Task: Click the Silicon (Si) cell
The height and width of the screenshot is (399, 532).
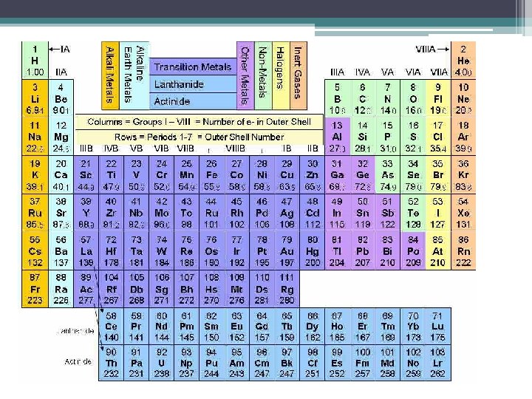Action: pyautogui.click(x=363, y=137)
